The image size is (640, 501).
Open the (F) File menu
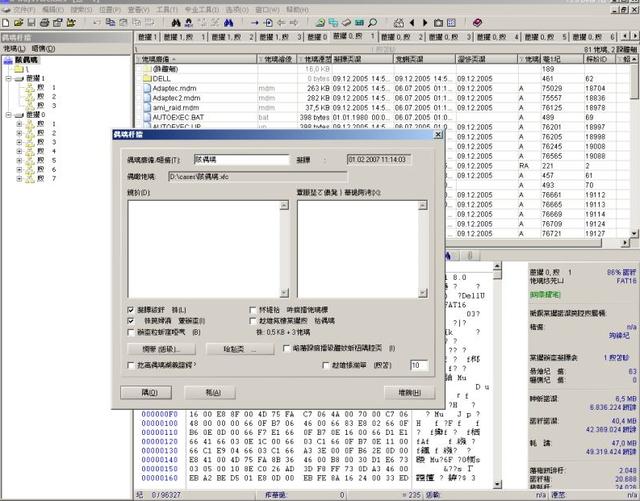24,9
